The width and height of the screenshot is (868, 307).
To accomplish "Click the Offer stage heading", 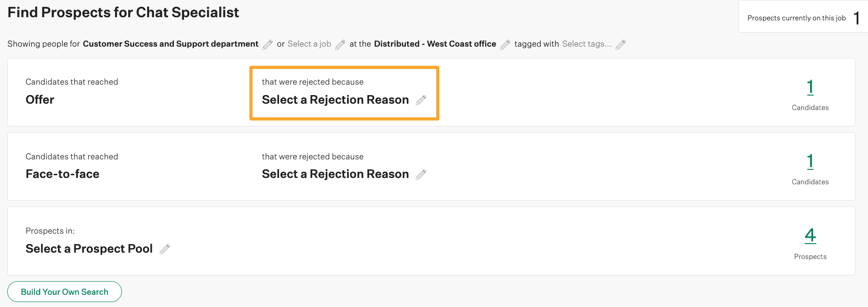I will [x=40, y=100].
